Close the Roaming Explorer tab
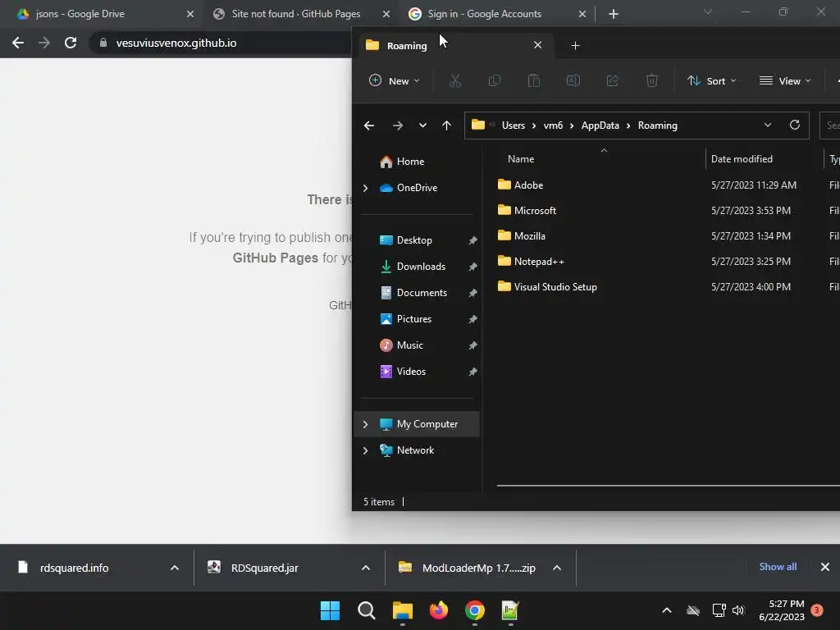Image resolution: width=840 pixels, height=630 pixels. click(x=538, y=45)
